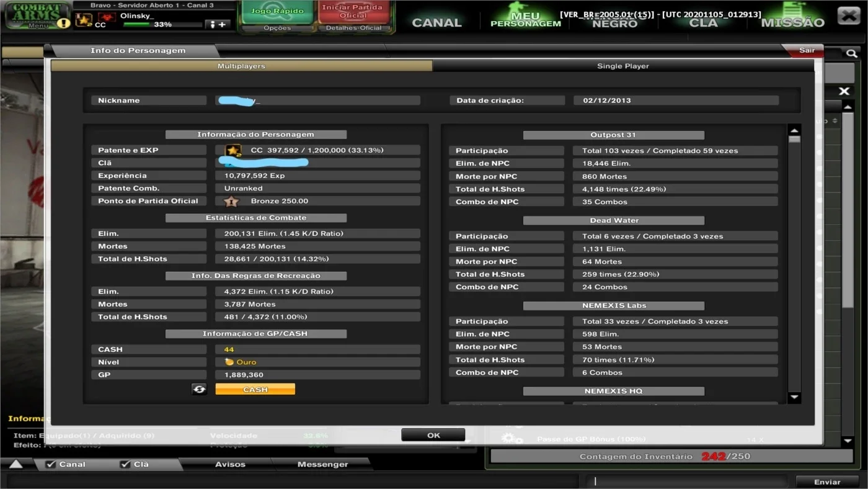Click the orange CASH button
The width and height of the screenshot is (868, 489).
pos(255,389)
